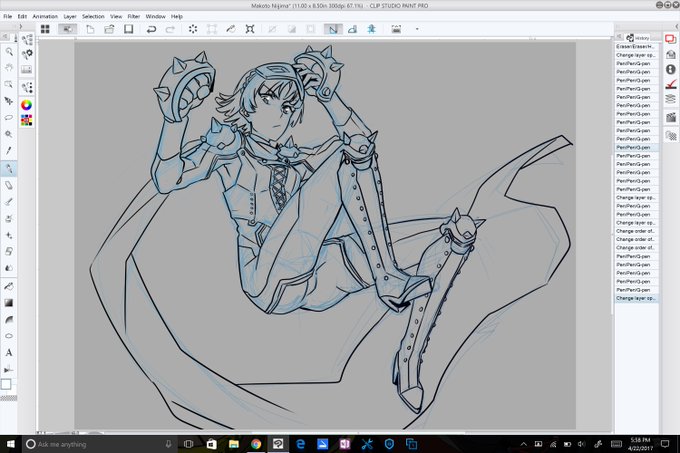The image size is (680, 453).
Task: Click the white main drawing color box
Action: pyautogui.click(x=6, y=384)
